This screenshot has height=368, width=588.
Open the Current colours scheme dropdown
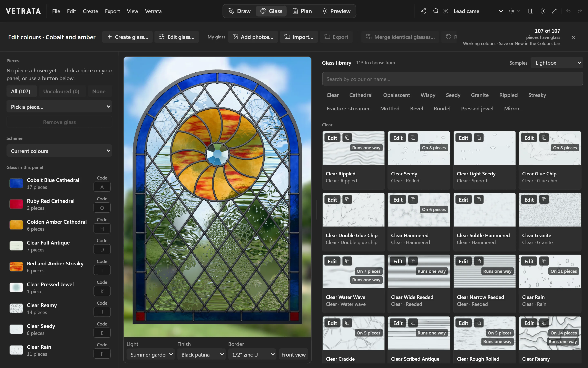pos(60,151)
